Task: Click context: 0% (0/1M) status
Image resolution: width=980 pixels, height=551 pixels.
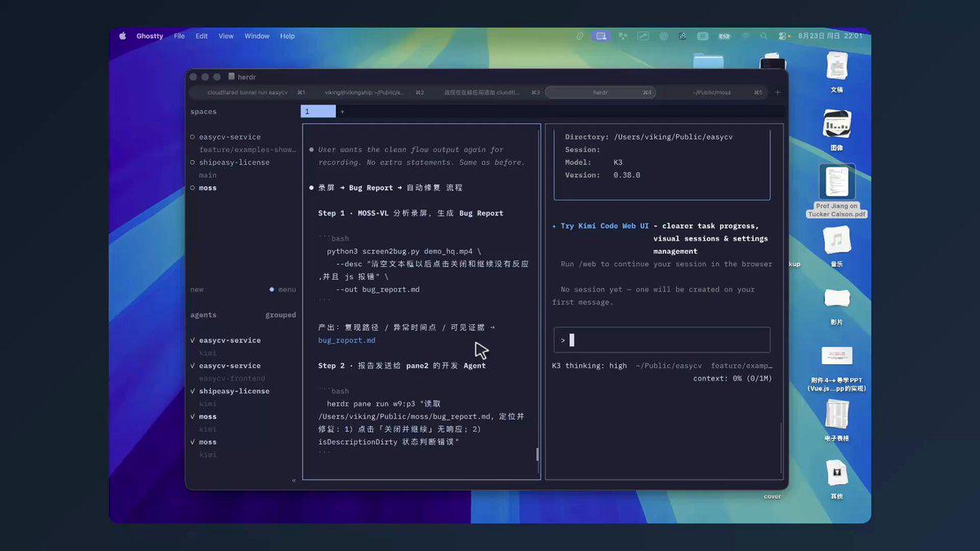Action: click(733, 379)
